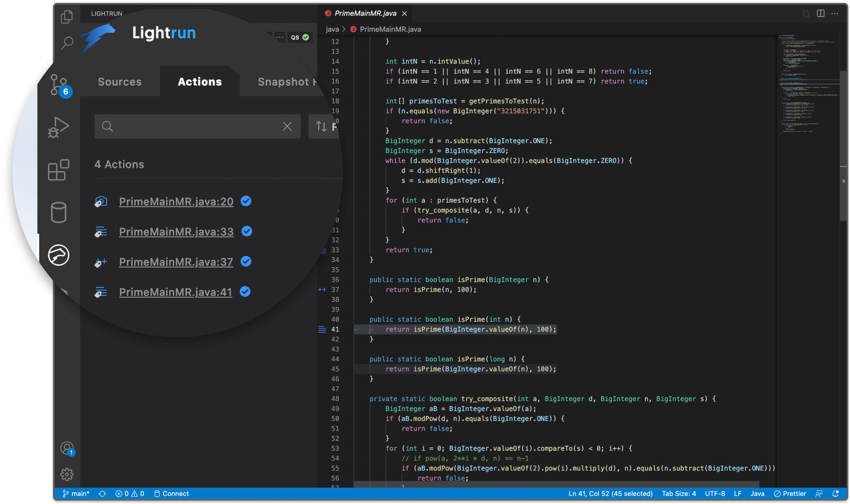Open the Lightrun sidebar icon
850x504 pixels.
pos(58,255)
